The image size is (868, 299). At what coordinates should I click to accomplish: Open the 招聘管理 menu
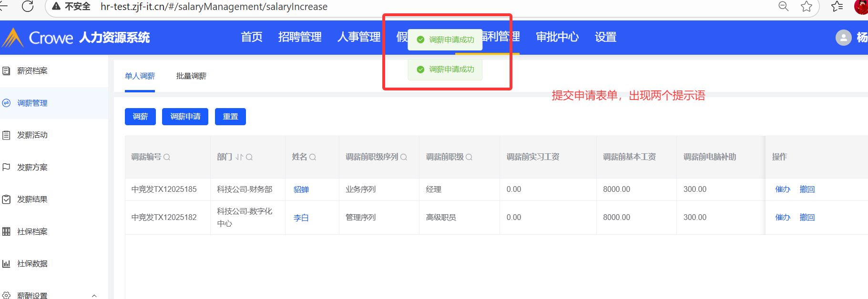[x=300, y=37]
